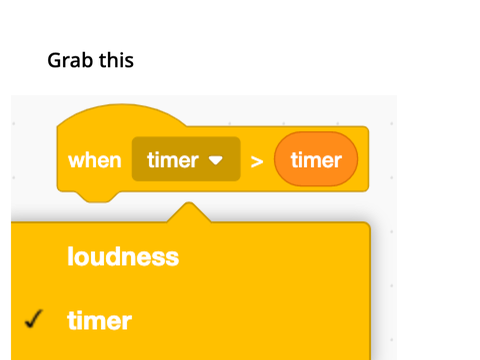Click the checkmark next to timer option

(34, 319)
